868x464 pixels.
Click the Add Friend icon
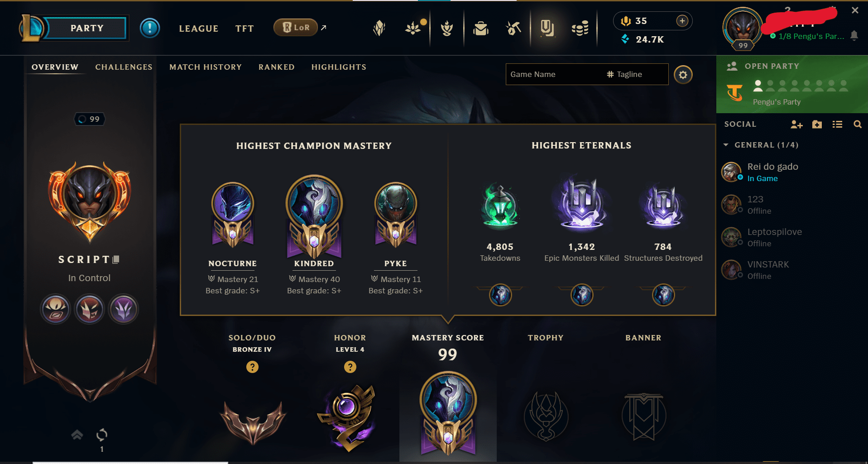(796, 124)
